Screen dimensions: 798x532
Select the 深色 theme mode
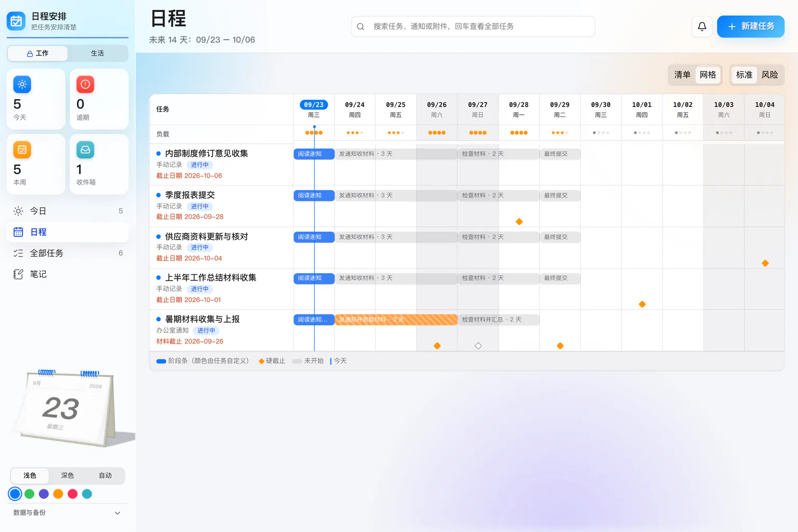(x=68, y=475)
